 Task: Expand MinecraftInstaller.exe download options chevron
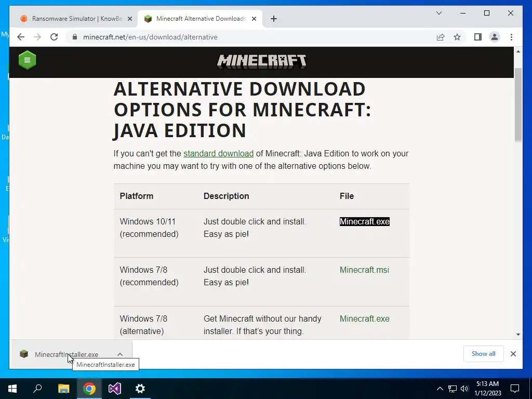[x=120, y=354]
